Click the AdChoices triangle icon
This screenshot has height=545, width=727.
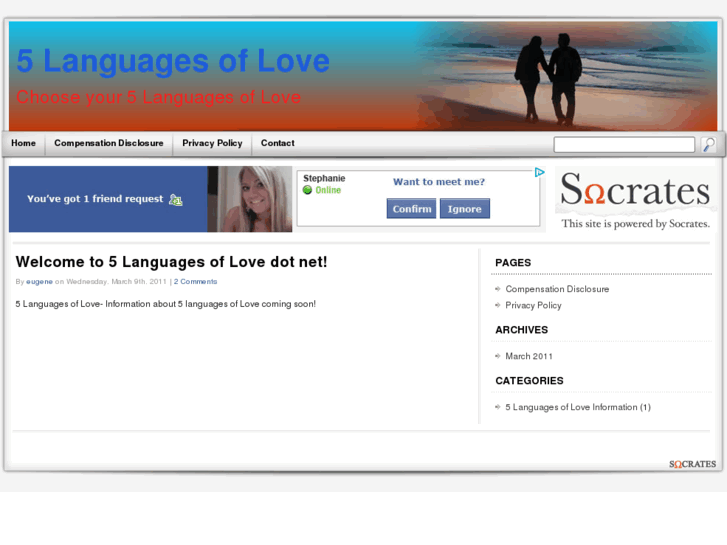(539, 173)
